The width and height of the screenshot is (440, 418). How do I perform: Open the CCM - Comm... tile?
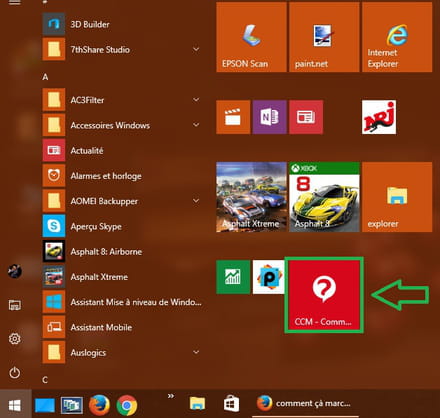tap(324, 295)
